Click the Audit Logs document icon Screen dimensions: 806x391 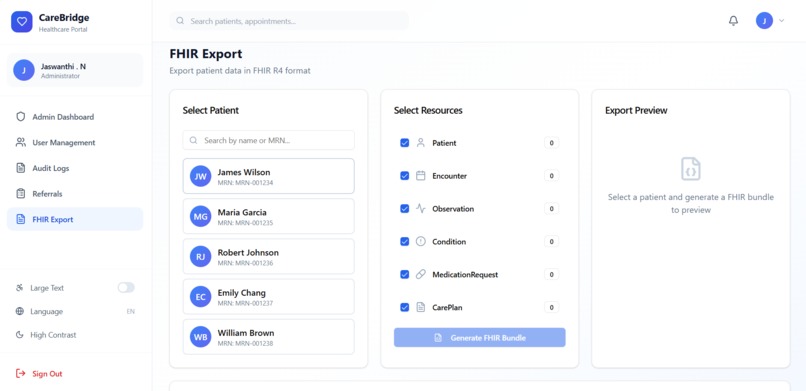(21, 168)
